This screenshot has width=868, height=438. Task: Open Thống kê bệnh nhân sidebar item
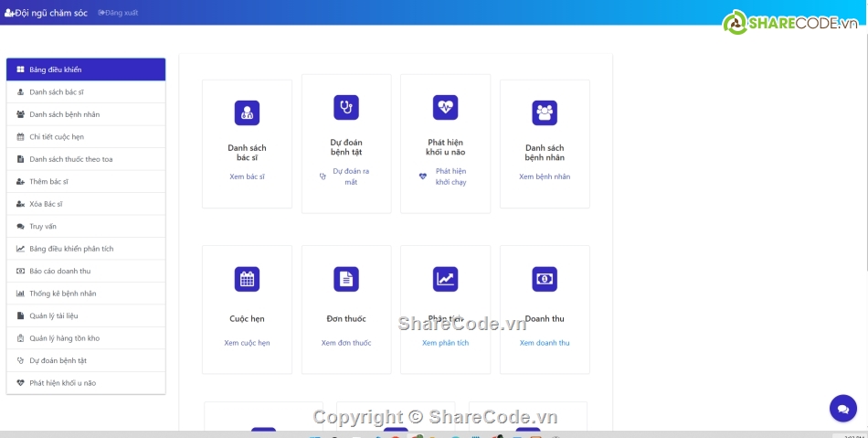86,294
